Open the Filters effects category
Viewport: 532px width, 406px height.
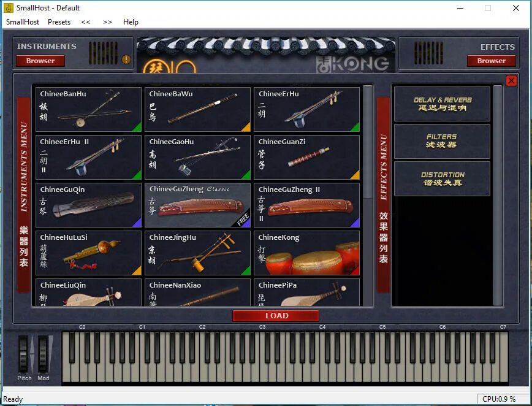[442, 141]
